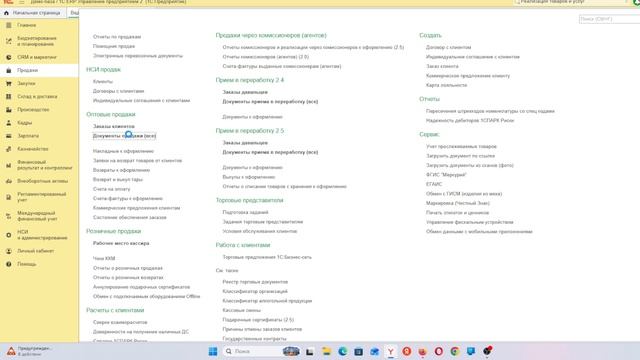Open НСИ и администрирование gear icon
The width and height of the screenshot is (640, 360).
click(9, 235)
